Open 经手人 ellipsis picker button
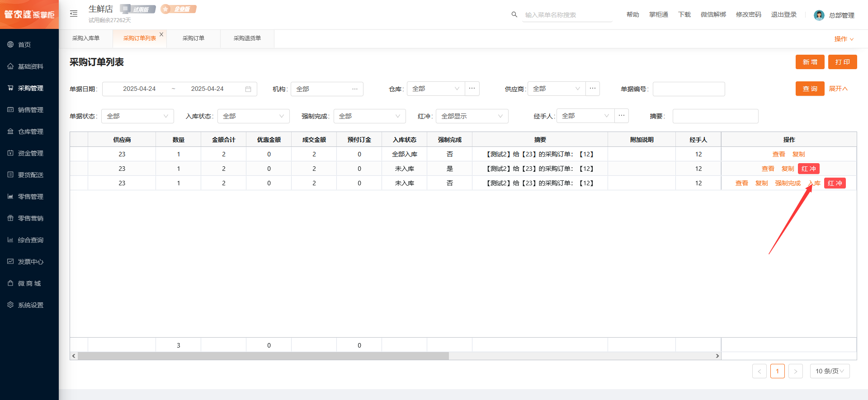This screenshot has height=400, width=868. point(622,116)
